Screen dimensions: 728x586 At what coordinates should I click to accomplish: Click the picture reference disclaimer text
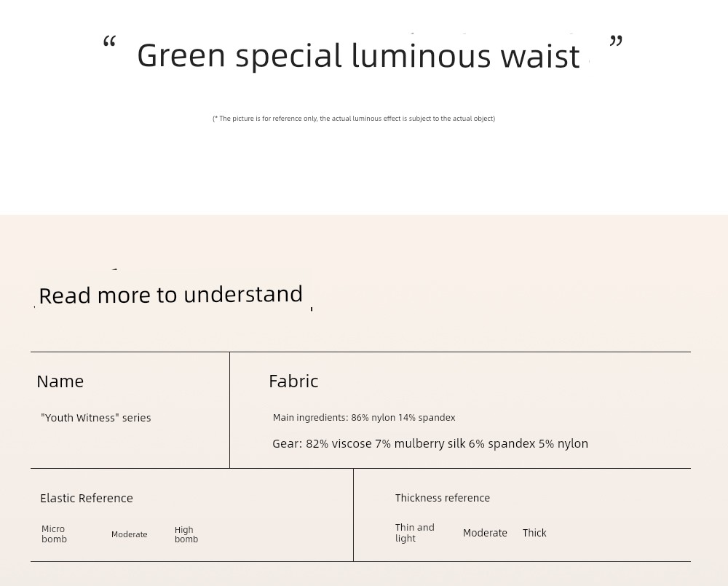[x=354, y=119]
